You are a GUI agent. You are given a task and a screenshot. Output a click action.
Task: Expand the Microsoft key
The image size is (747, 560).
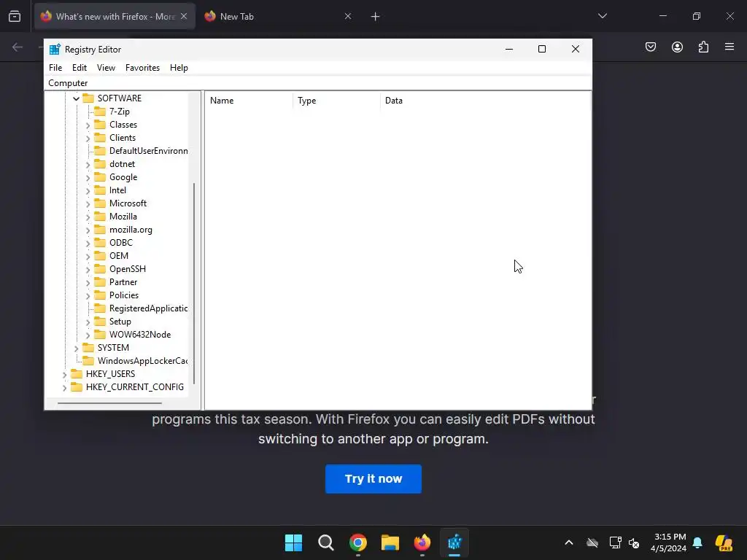click(x=88, y=204)
